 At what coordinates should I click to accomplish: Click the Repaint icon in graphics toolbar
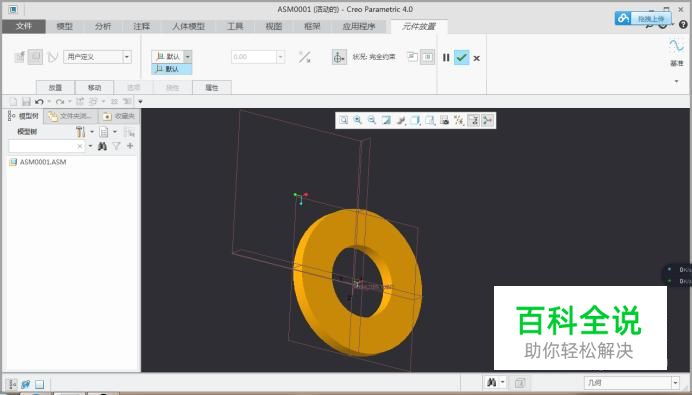386,120
